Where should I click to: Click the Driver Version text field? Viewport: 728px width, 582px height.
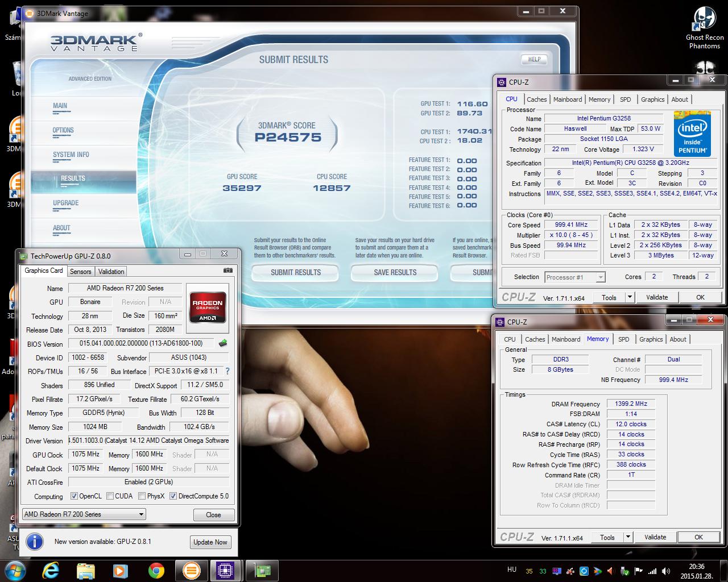tap(148, 440)
